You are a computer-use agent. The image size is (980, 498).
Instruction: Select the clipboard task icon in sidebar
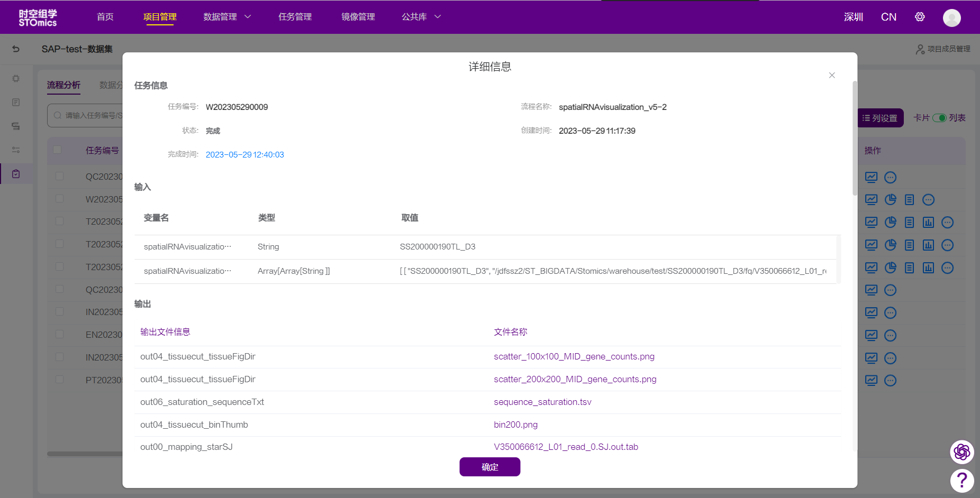tap(16, 174)
